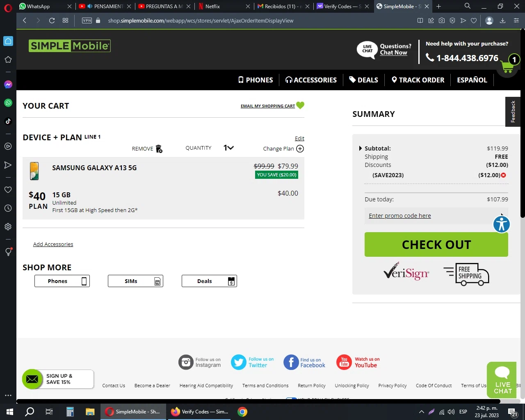Open Instagram social link
Screen dimensions: 525x420
200,362
